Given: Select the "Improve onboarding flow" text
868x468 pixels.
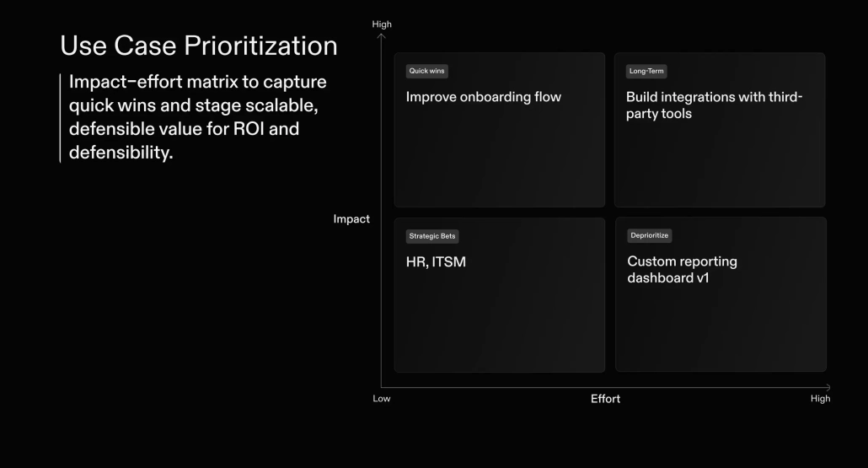Looking at the screenshot, I should point(483,97).
